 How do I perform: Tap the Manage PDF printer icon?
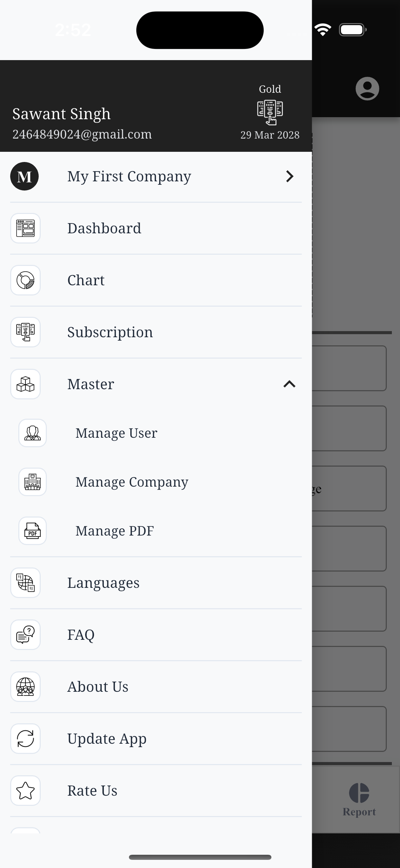click(33, 531)
